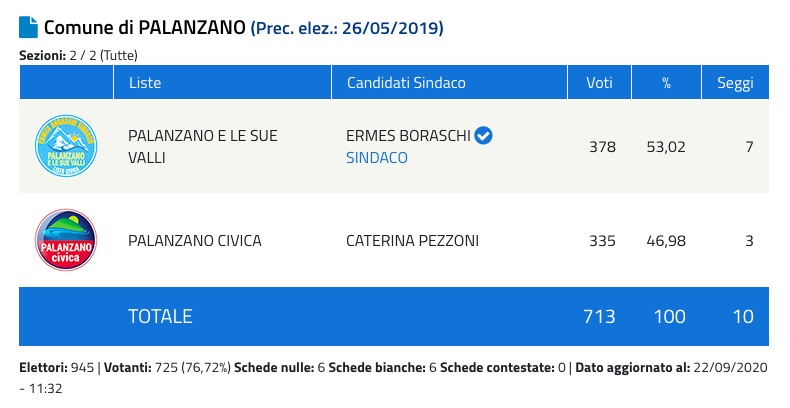Click the Palanzano Civica list logo

66,240
